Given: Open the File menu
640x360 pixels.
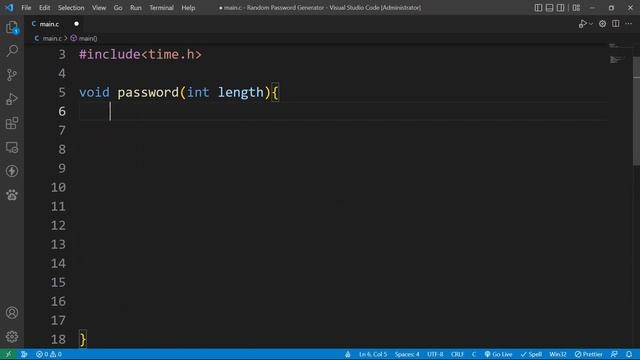Looking at the screenshot, I should coord(26,8).
